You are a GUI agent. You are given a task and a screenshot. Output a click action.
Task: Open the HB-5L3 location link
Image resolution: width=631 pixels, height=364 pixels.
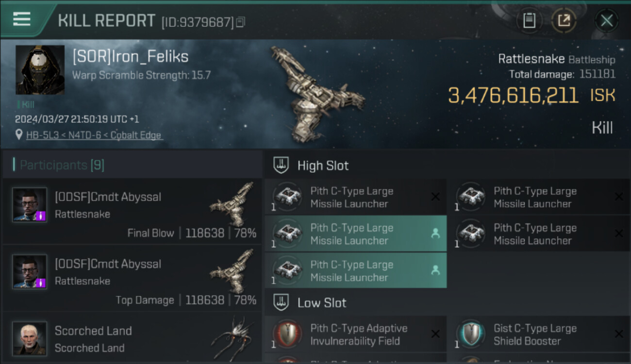coord(94,135)
